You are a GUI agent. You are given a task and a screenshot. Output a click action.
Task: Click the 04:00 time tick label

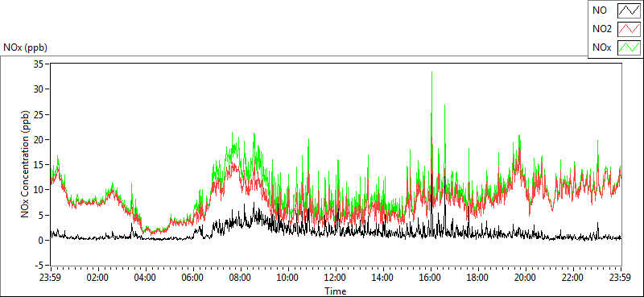pyautogui.click(x=146, y=277)
